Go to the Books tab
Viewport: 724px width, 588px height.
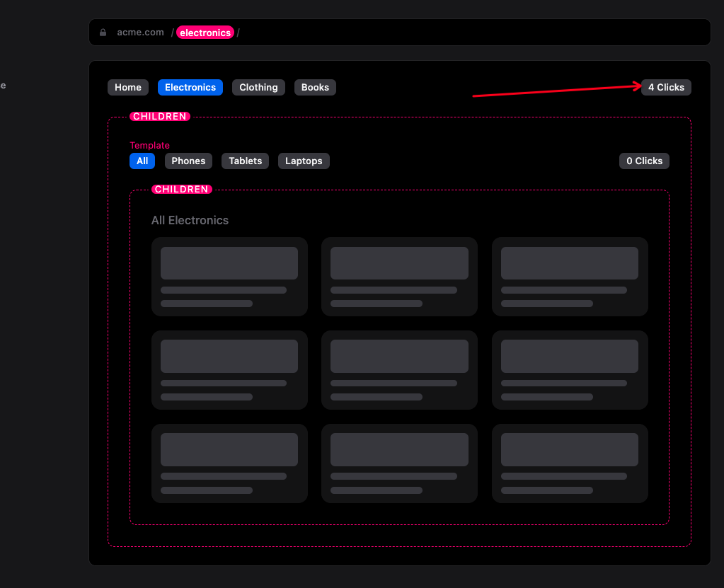[x=315, y=87]
